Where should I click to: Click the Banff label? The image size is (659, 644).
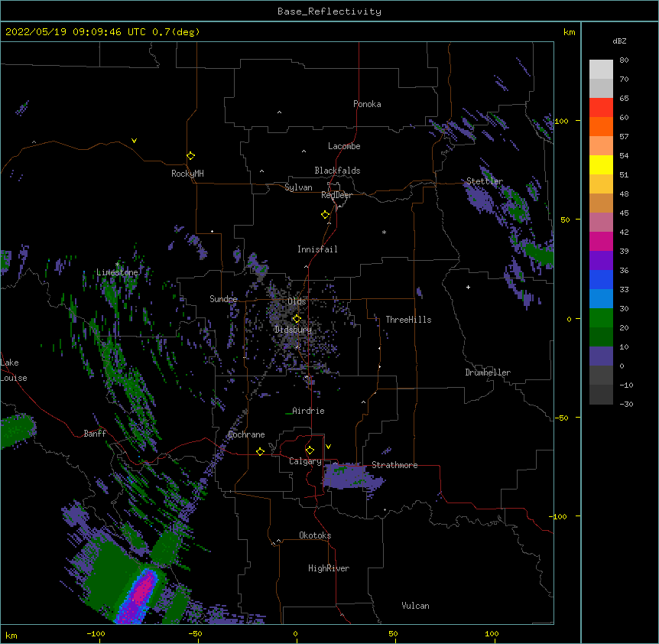[x=95, y=434]
